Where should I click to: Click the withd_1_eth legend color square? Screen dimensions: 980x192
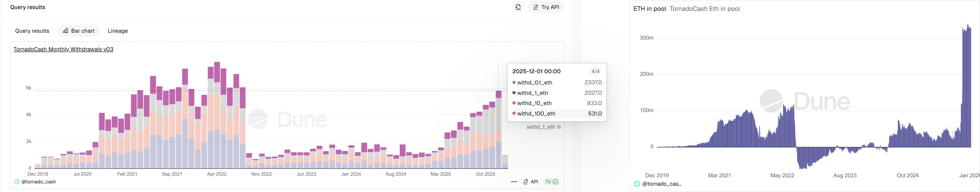point(559,127)
